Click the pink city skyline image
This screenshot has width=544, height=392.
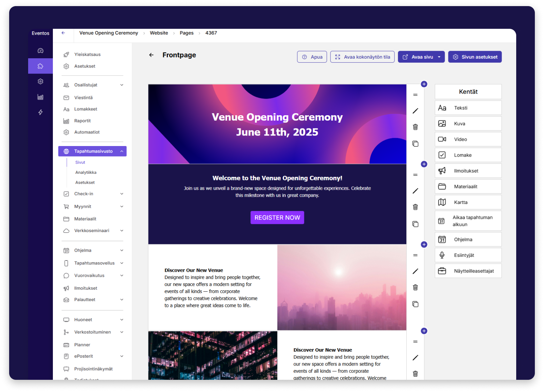coord(342,287)
